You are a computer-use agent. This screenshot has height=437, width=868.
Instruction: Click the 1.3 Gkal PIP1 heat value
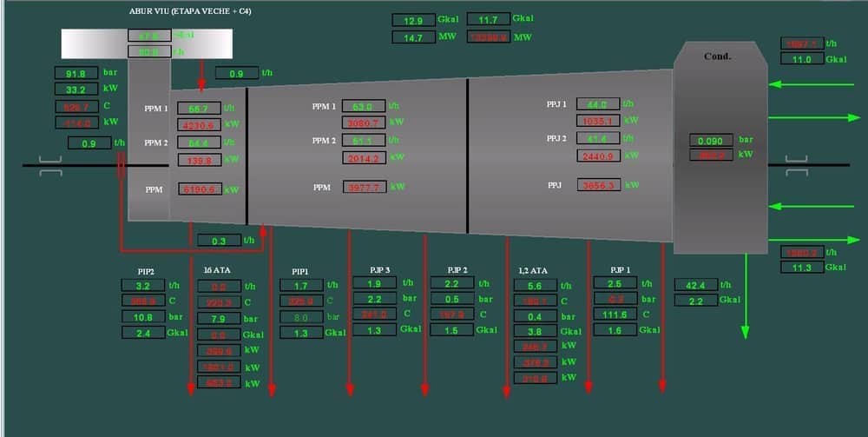pyautogui.click(x=302, y=333)
